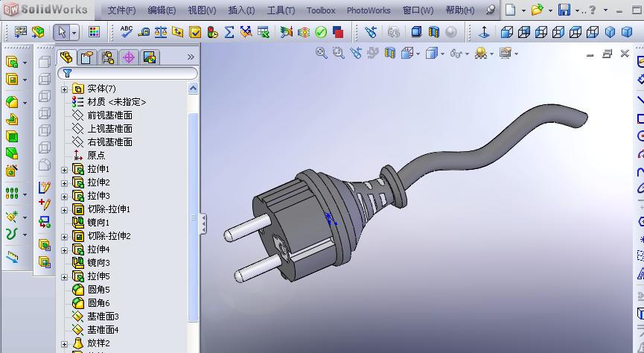Switch to the pink crosshair DimXpert tab
644x353 pixels.
[x=129, y=58]
